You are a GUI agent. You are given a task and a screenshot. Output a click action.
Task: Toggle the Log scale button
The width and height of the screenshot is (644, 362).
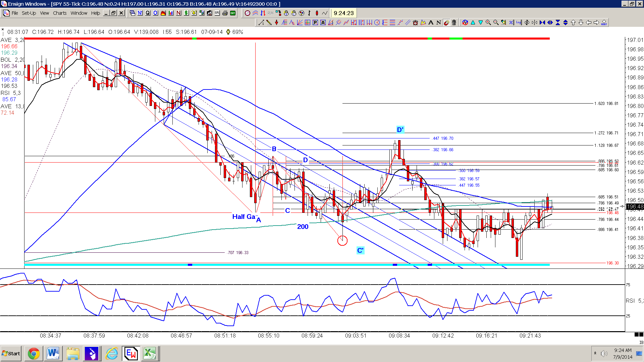(x=519, y=22)
